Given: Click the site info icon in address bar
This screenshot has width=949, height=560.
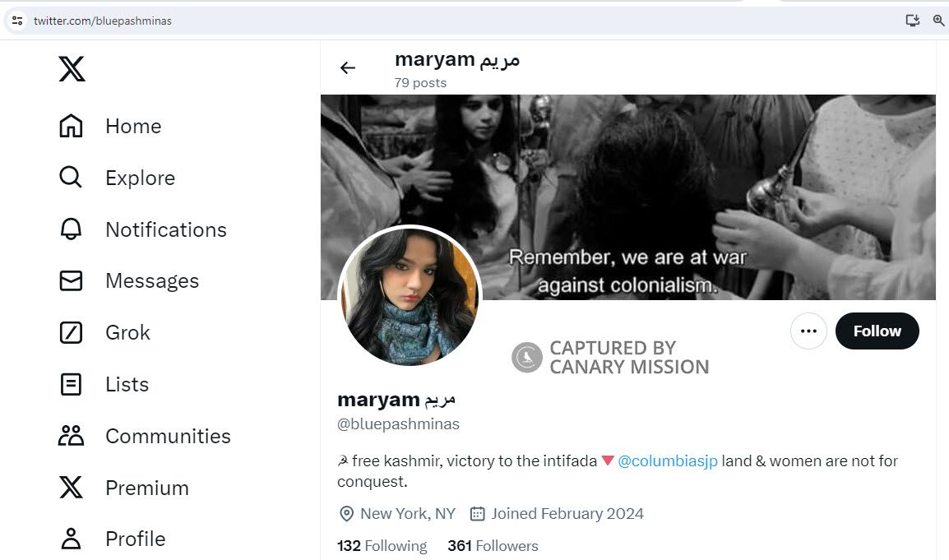Looking at the screenshot, I should click(x=17, y=21).
